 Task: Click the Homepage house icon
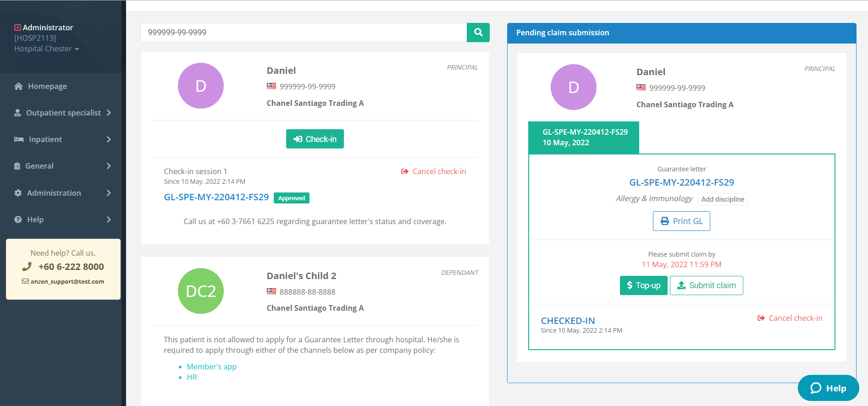click(x=18, y=86)
